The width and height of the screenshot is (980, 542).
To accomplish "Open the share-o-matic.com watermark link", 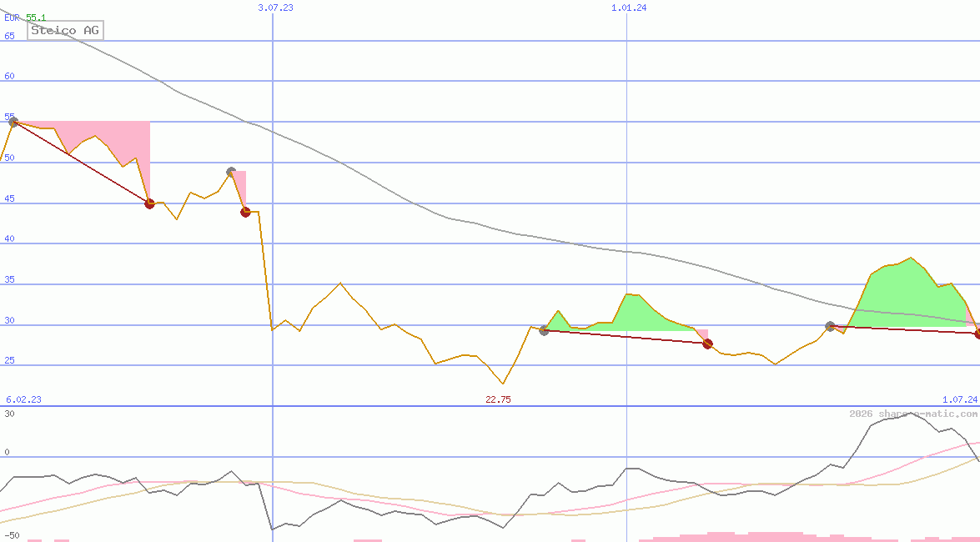I will point(913,414).
